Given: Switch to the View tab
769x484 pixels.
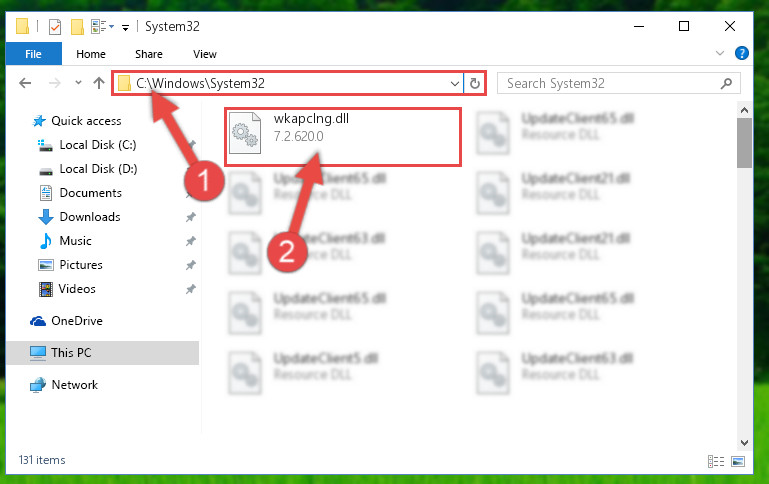Looking at the screenshot, I should tap(205, 54).
